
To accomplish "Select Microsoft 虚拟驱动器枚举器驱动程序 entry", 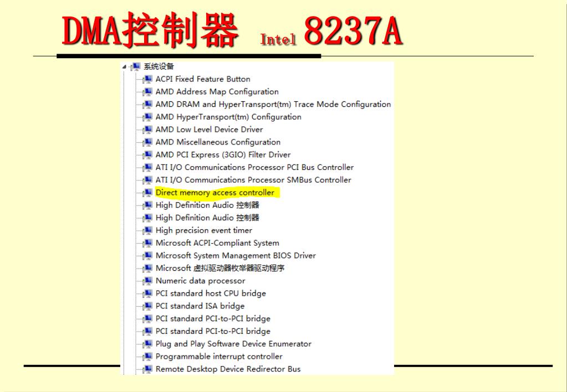I will pyautogui.click(x=220, y=268).
